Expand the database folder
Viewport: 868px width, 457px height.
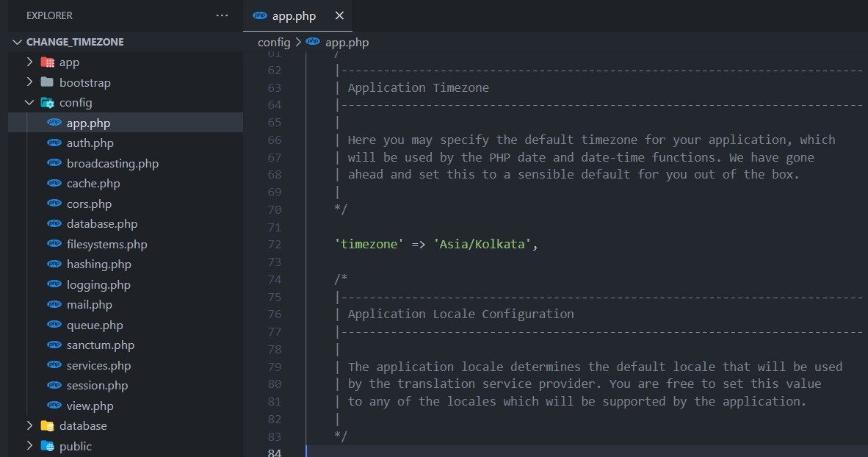pos(28,425)
